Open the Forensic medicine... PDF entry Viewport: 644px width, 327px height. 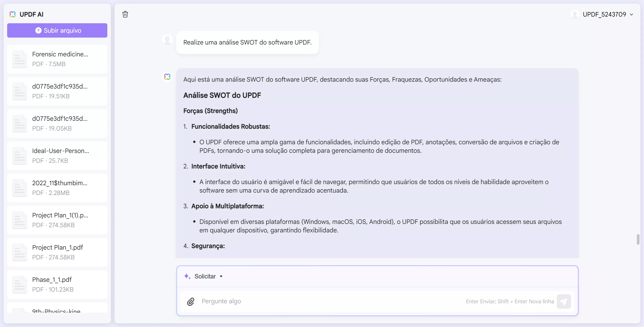coord(57,59)
